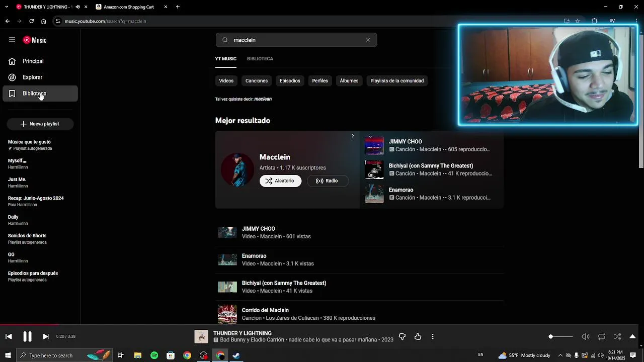Adjust the player volume slider
This screenshot has width=644, height=362.
coord(560,336)
